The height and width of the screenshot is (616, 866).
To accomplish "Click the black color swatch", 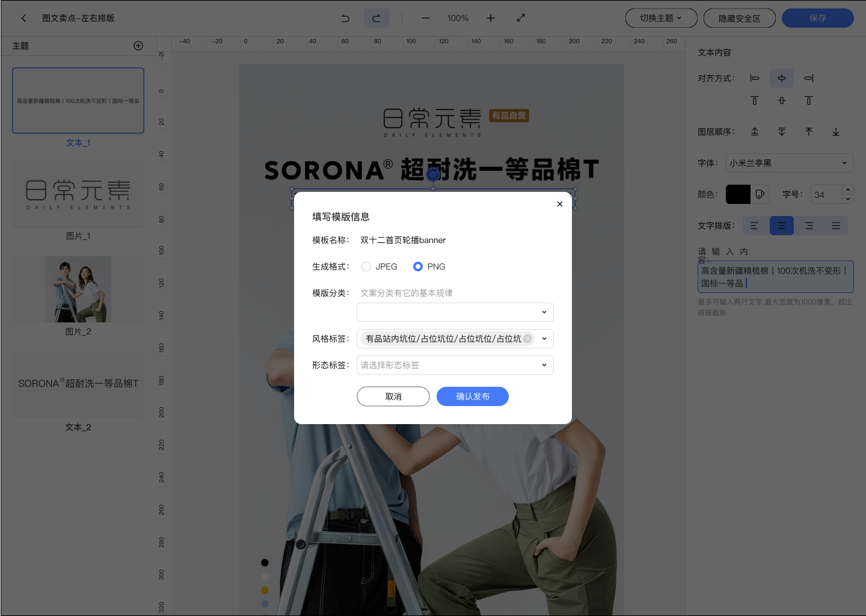I will 738,194.
